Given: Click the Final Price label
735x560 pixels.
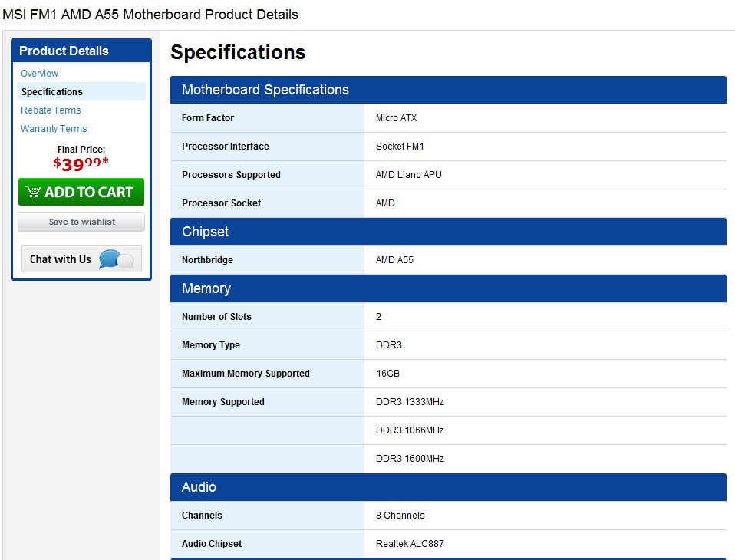Looking at the screenshot, I should tap(81, 149).
